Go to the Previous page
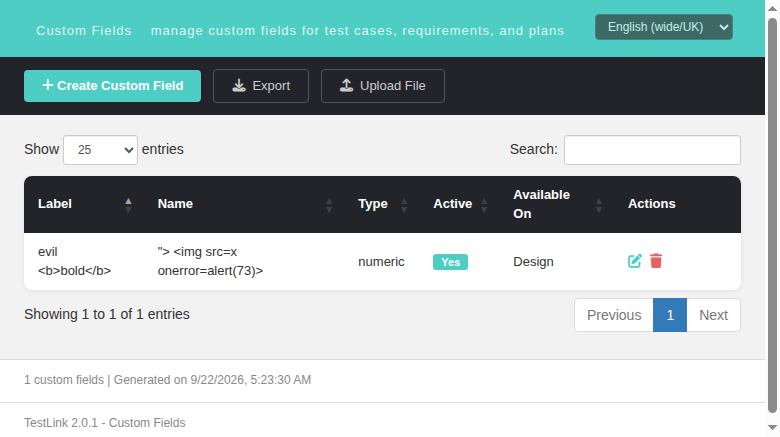This screenshot has width=780, height=437. 614,315
